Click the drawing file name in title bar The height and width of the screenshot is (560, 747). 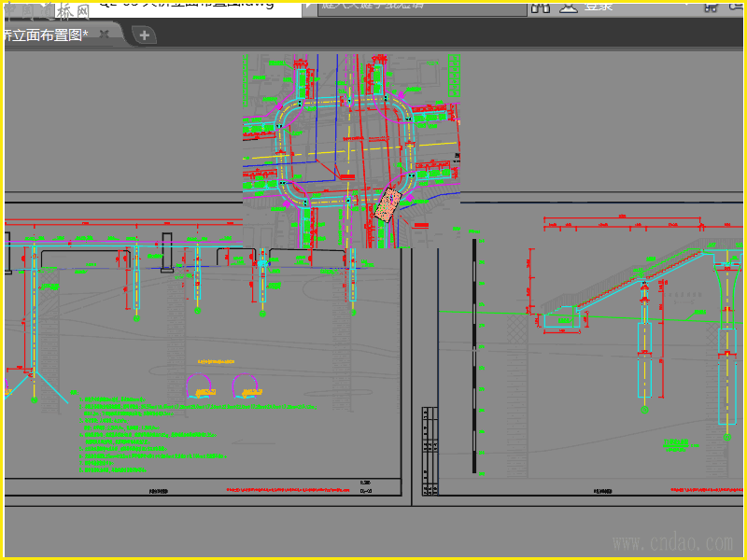(187, 5)
